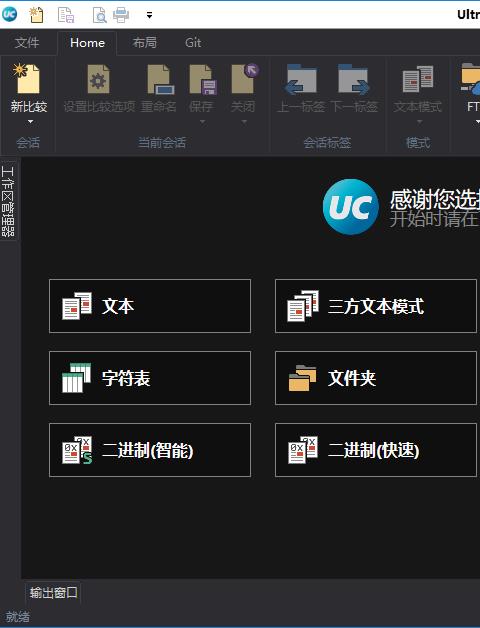Expand the 关闭 dropdown arrow
480x628 pixels.
point(244,121)
